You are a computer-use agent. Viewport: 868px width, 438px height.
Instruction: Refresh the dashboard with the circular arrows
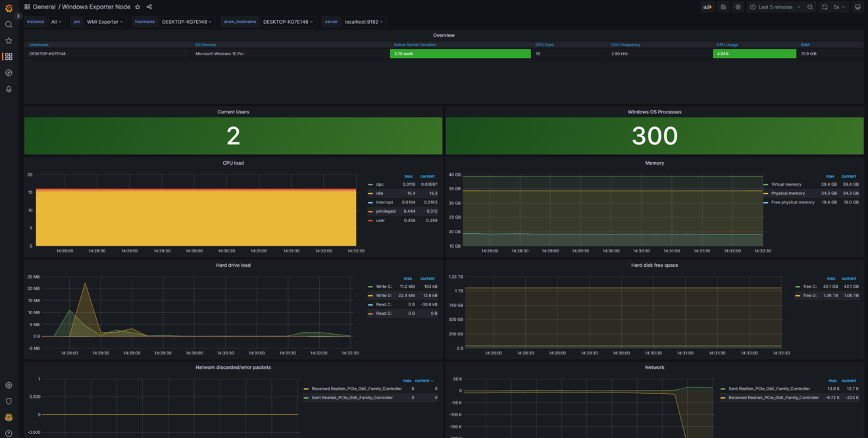[825, 7]
